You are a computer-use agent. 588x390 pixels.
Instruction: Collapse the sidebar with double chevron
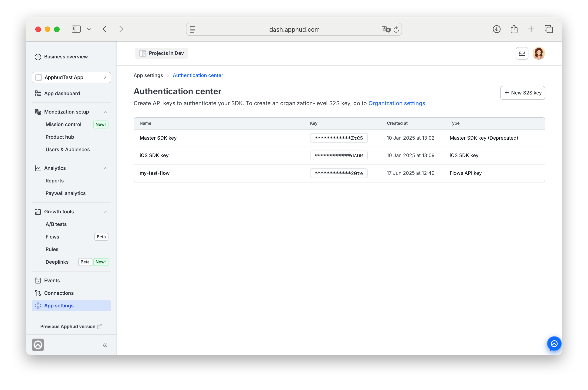tap(105, 345)
